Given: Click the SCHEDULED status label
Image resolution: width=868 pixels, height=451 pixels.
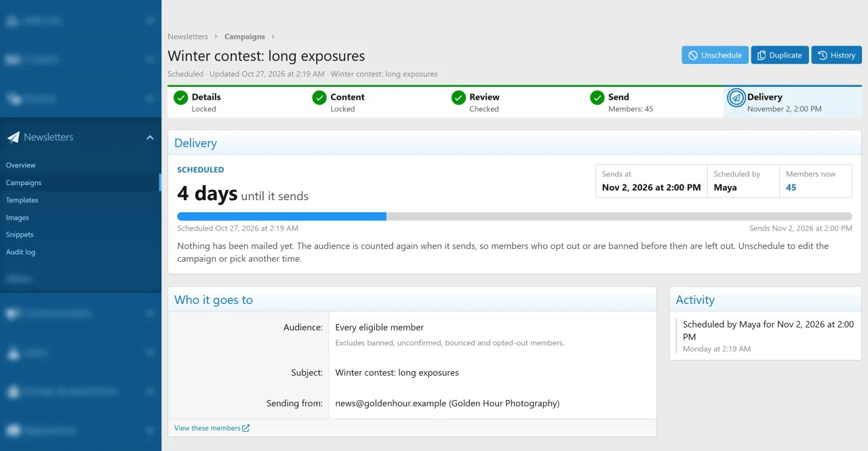Looking at the screenshot, I should (x=200, y=170).
